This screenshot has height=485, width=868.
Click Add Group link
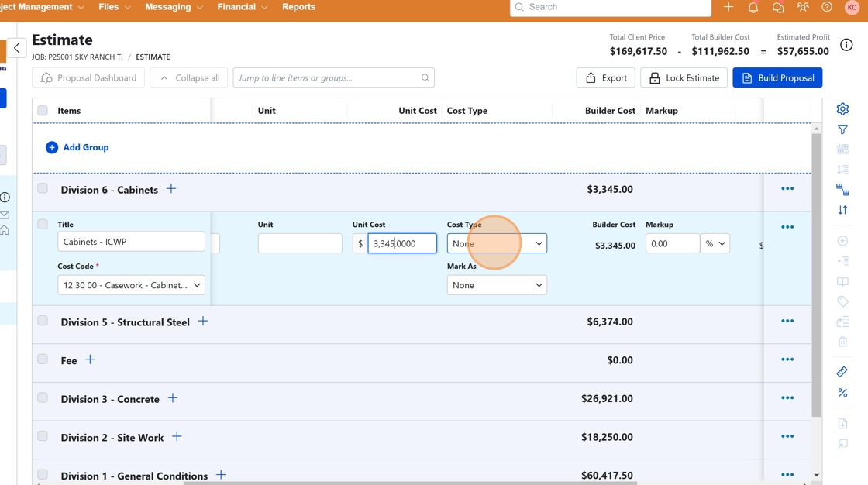pos(77,147)
